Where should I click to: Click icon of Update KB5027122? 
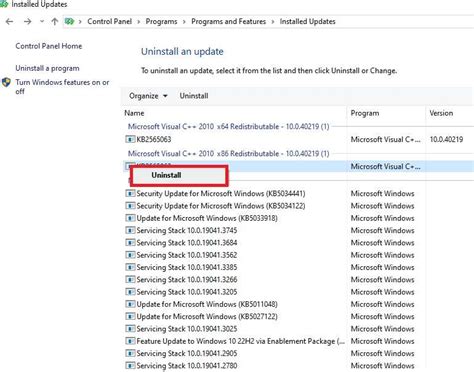tap(130, 317)
